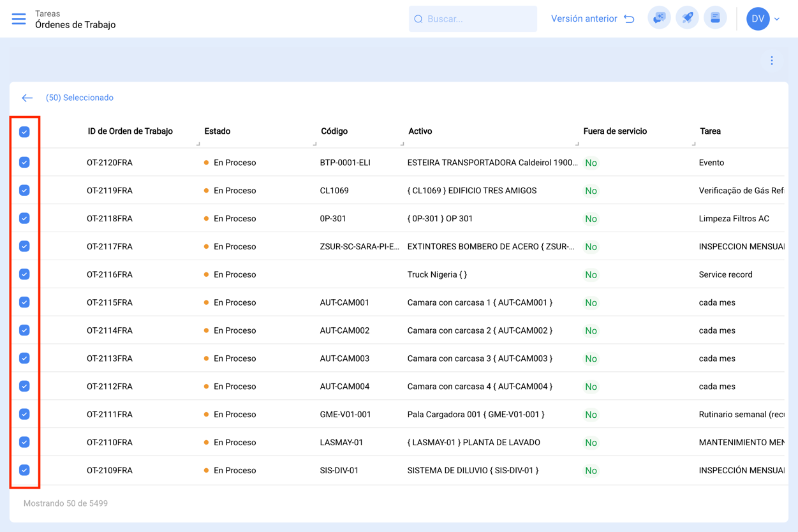
Task: Click code SIS-DIV-01 cell
Action: coord(339,471)
